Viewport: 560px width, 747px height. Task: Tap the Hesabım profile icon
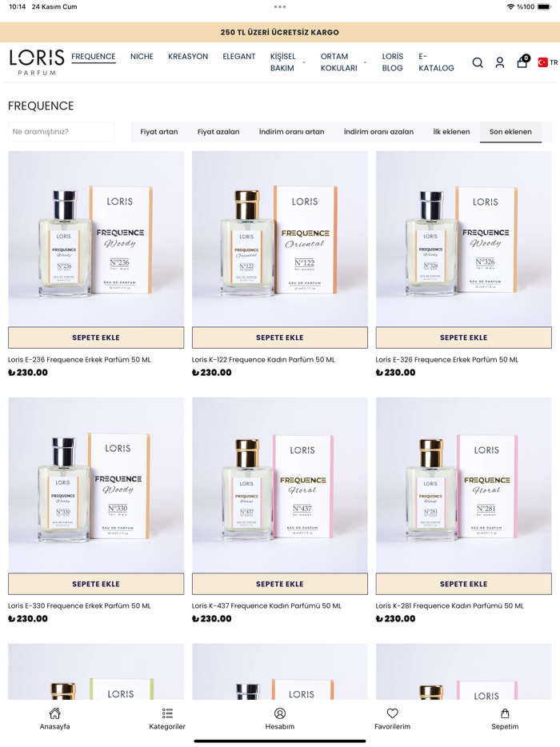point(280,713)
